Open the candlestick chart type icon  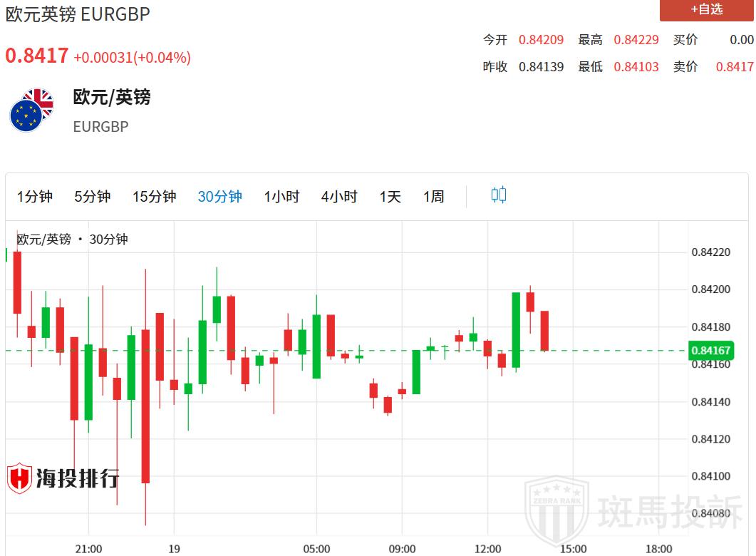click(499, 195)
